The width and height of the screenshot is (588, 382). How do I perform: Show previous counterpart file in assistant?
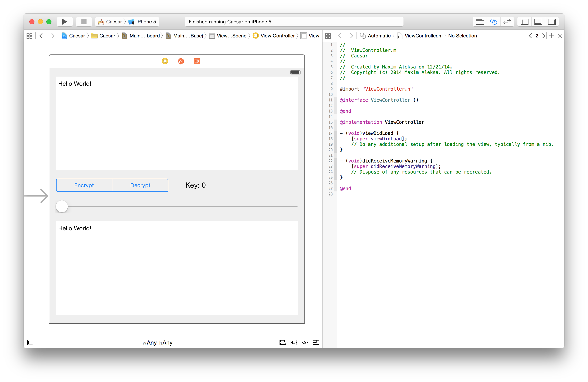[530, 36]
